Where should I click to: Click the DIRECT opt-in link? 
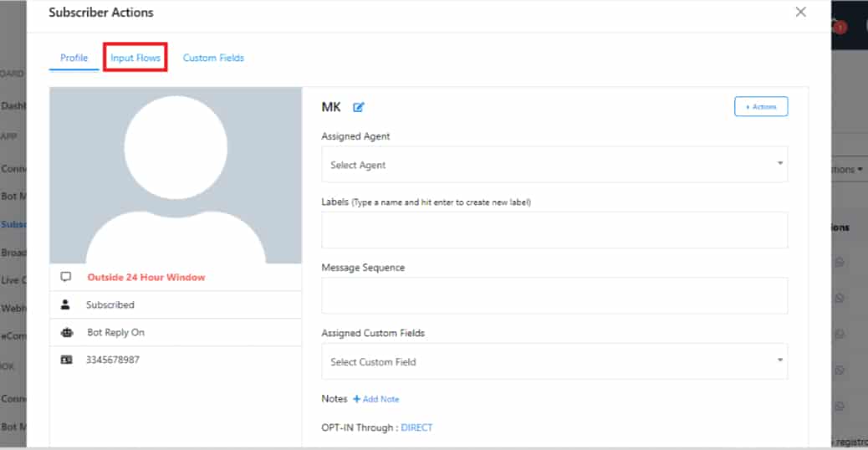point(416,427)
